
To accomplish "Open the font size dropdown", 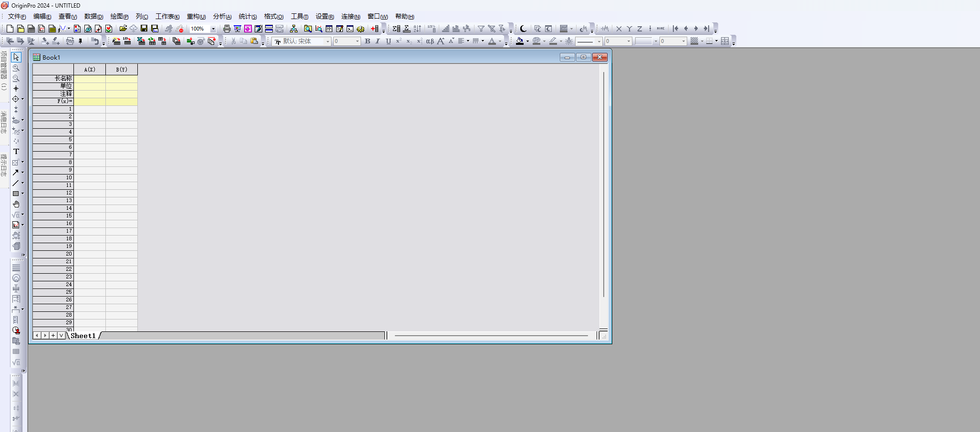I will coord(357,41).
